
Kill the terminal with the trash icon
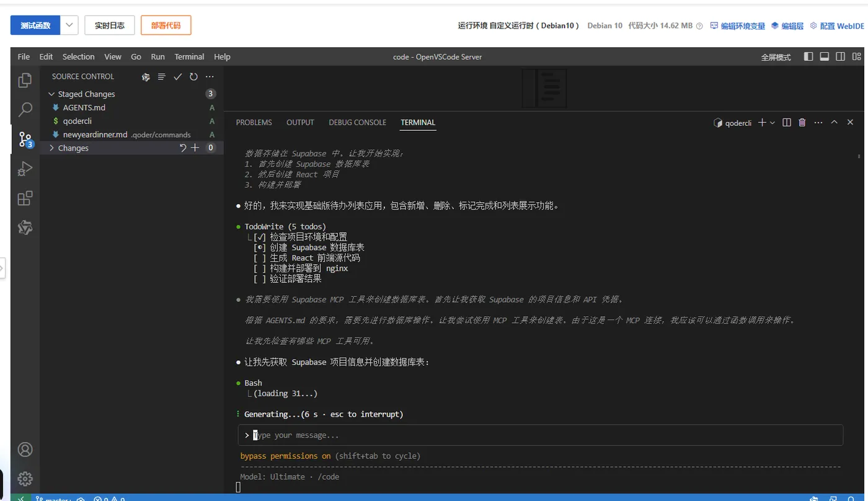point(802,122)
